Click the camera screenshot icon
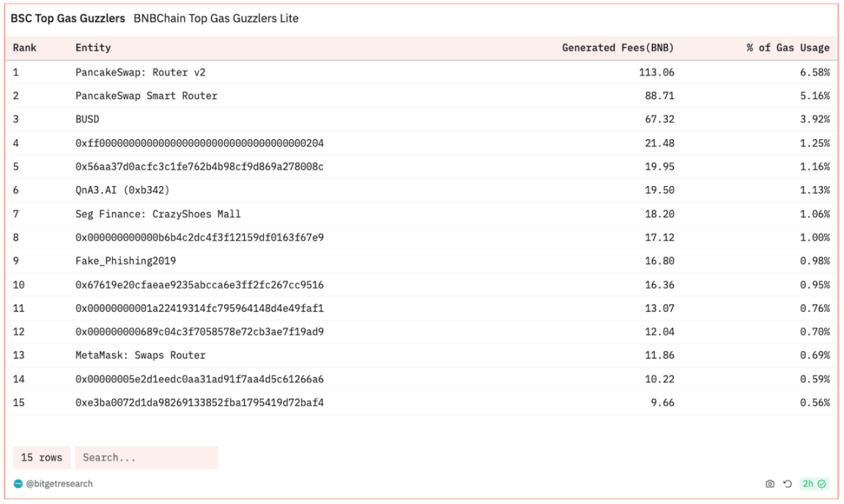The height and width of the screenshot is (504, 844). [x=769, y=483]
